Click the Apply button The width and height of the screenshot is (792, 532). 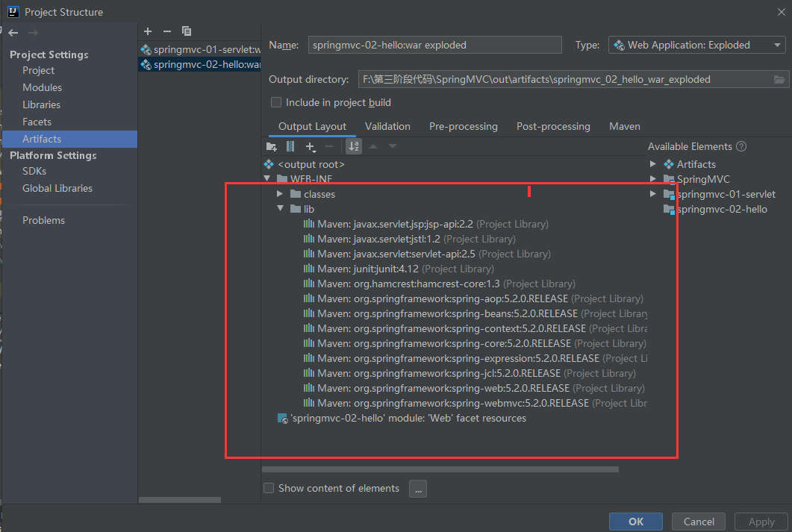[761, 522]
